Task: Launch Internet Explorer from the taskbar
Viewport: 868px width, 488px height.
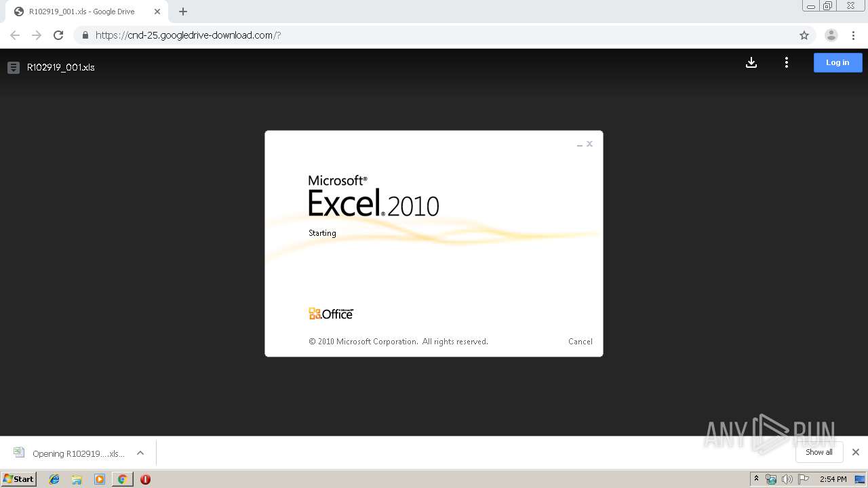Action: point(54,479)
